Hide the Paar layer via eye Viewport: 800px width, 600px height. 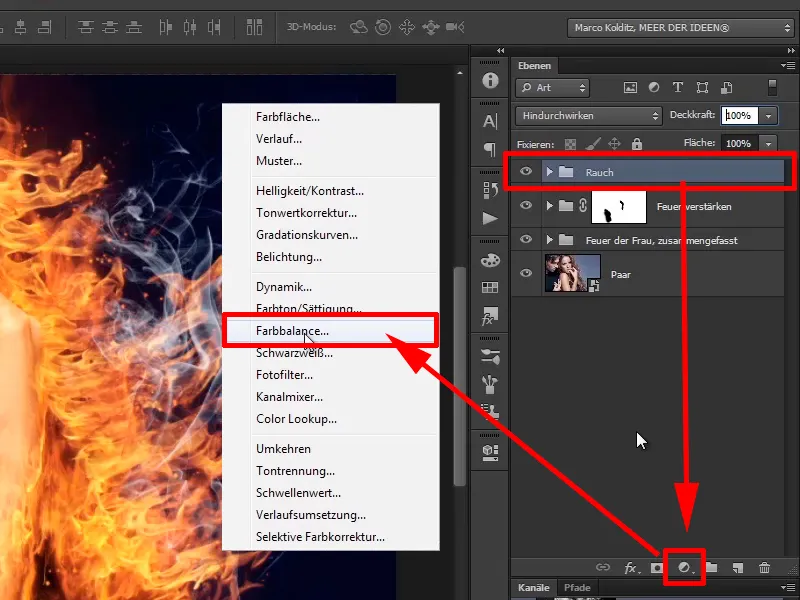[x=526, y=273]
